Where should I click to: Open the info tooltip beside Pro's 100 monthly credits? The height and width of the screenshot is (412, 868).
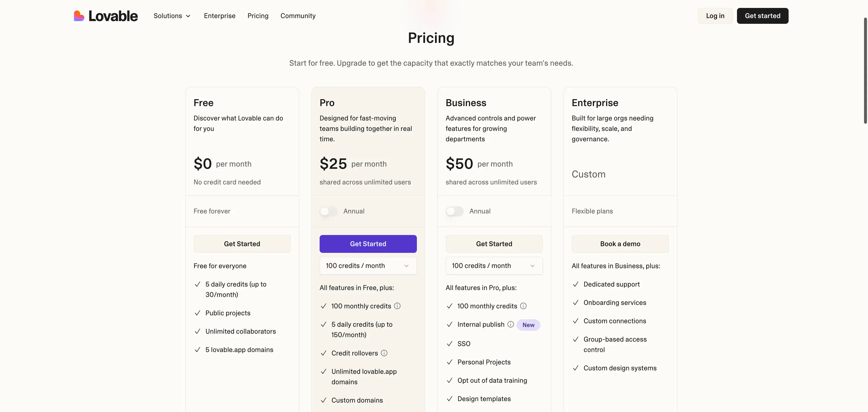click(x=397, y=306)
